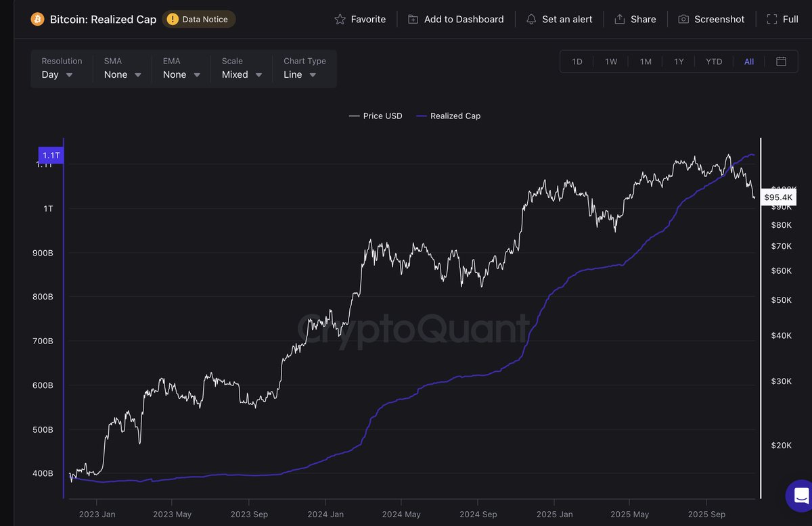Screen dimensions: 812x526
Task: Click the Favorite star icon
Action: coord(340,19)
